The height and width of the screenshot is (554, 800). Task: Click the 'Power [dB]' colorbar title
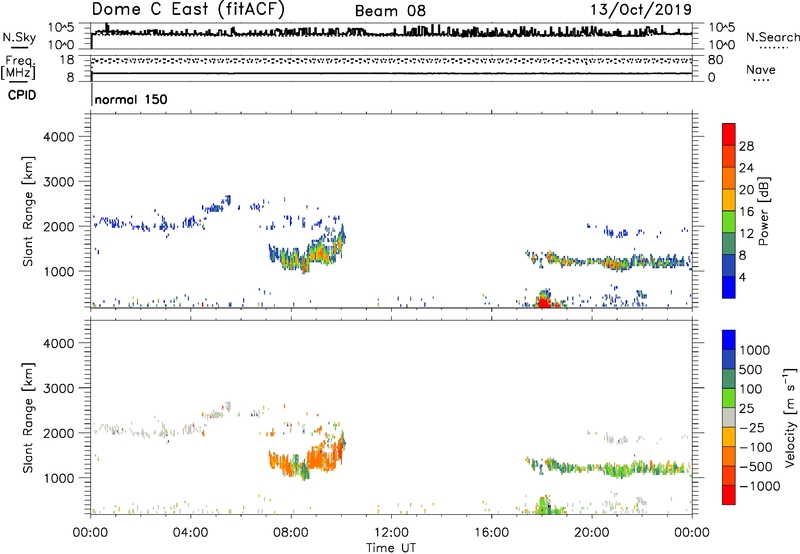763,211
